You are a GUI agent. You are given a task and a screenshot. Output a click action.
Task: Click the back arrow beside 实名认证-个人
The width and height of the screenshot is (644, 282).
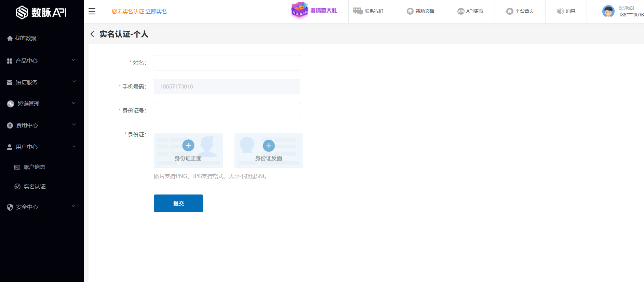pyautogui.click(x=92, y=34)
